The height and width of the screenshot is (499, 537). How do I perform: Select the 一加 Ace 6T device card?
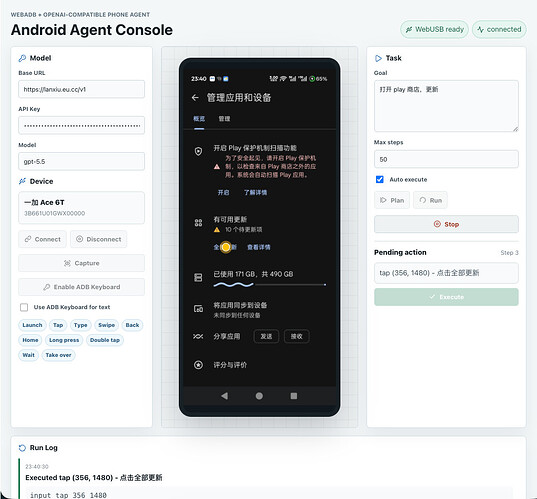pos(82,208)
